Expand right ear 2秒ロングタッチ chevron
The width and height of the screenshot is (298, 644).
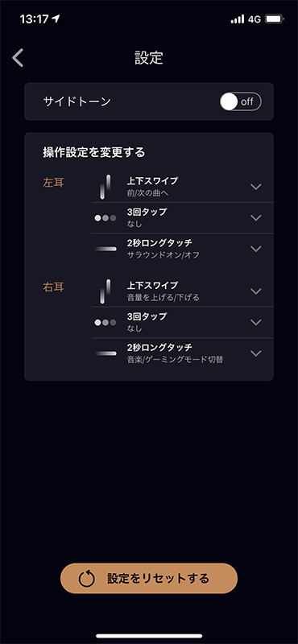(256, 353)
